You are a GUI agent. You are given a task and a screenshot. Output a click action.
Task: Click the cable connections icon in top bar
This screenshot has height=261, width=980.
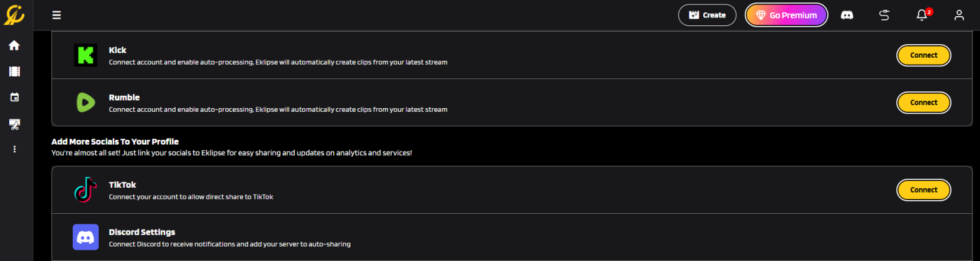(884, 15)
